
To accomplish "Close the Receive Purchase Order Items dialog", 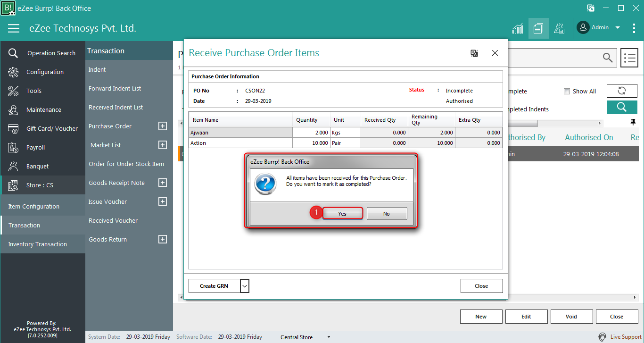I will (495, 53).
